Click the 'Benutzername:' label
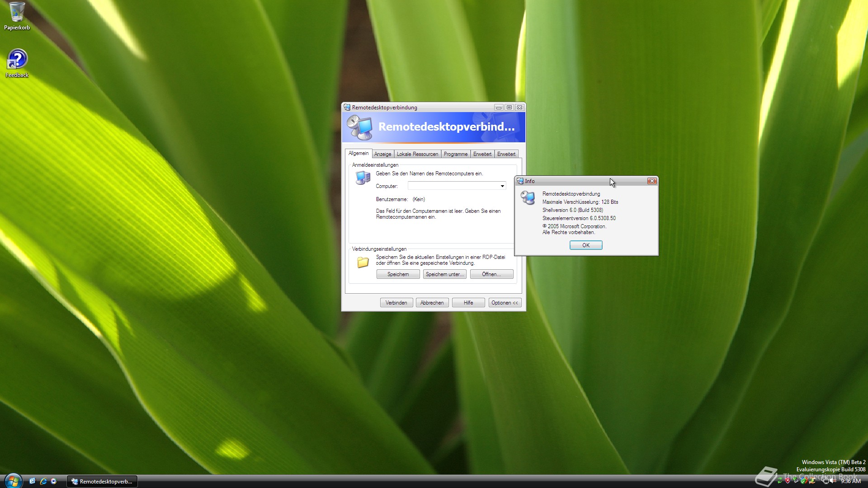The image size is (868, 488). pyautogui.click(x=392, y=199)
